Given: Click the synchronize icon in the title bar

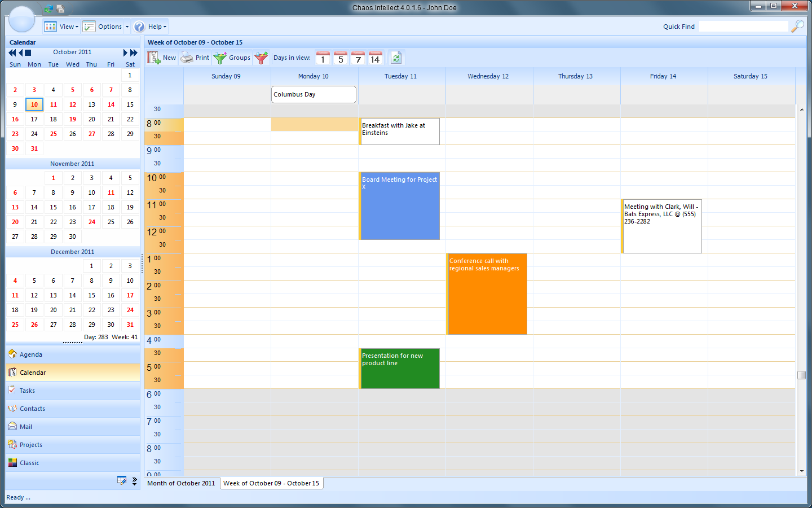Looking at the screenshot, I should (50, 9).
